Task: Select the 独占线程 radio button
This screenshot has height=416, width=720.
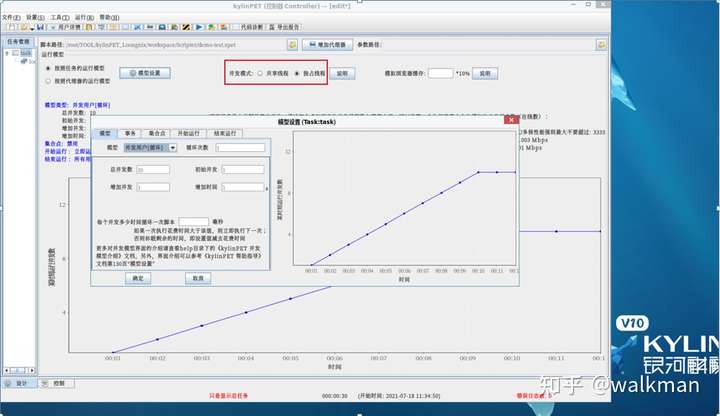Action: coord(297,73)
